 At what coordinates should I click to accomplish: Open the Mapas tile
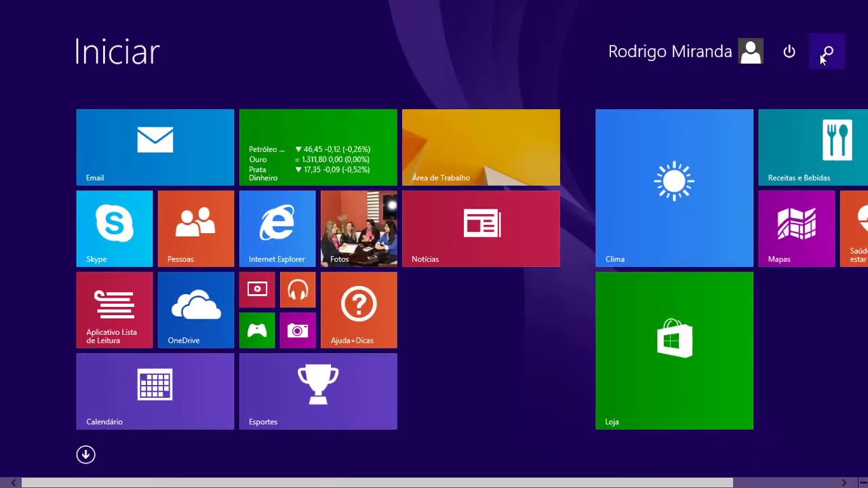coord(796,228)
